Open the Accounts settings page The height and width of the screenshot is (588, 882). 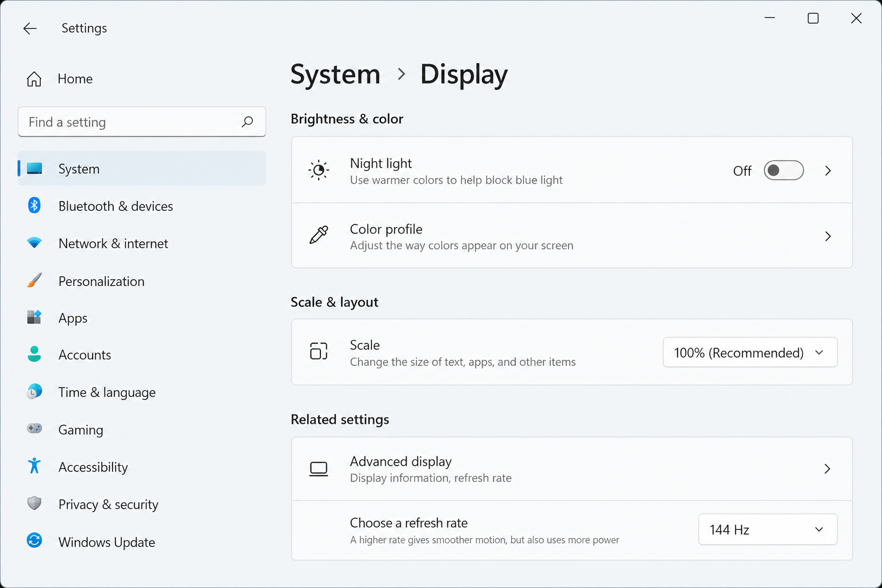click(142, 355)
